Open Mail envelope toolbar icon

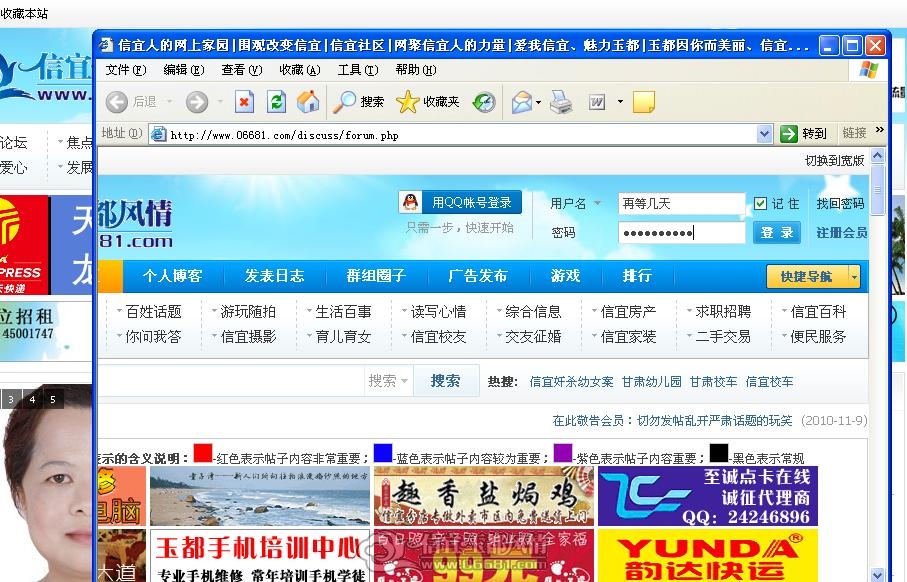522,102
